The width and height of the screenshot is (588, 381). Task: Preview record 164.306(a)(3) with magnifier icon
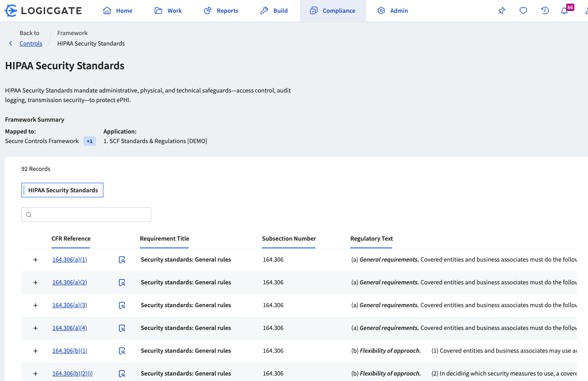(122, 305)
